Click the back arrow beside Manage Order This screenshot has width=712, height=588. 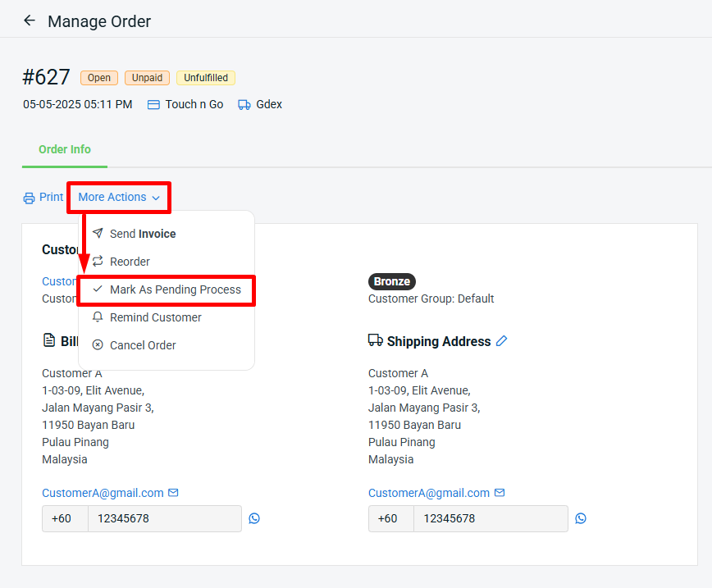[30, 21]
